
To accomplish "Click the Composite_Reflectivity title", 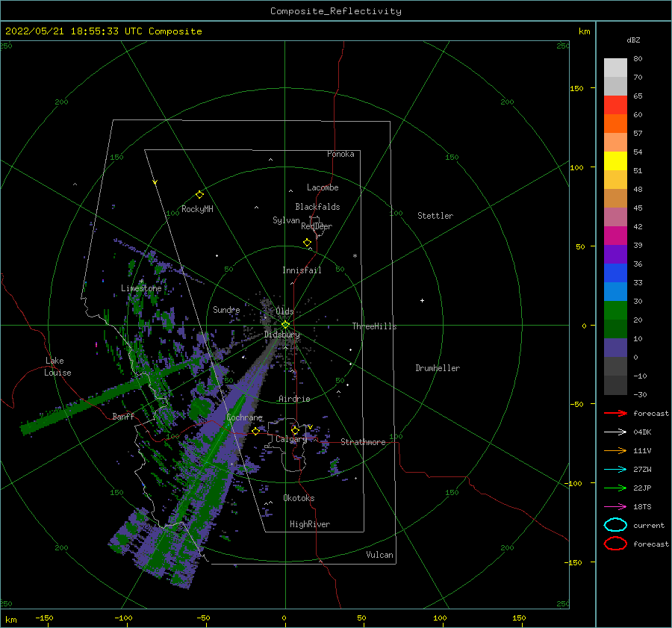I will (336, 11).
